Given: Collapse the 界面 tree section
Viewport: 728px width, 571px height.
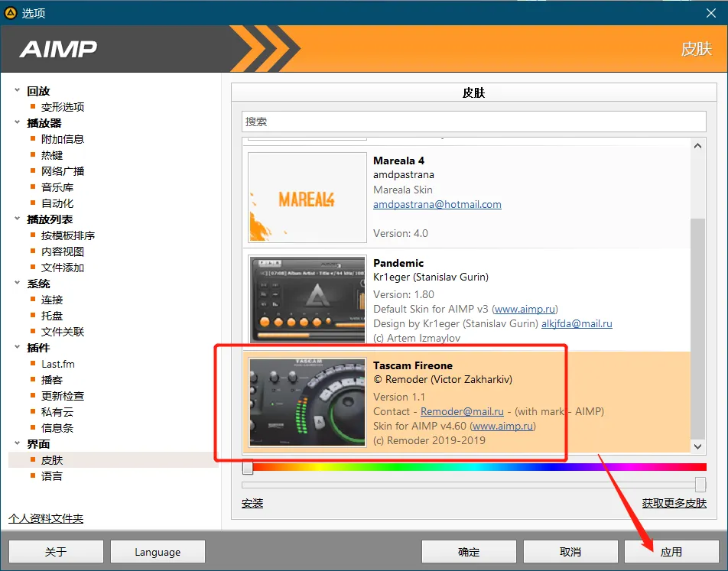Looking at the screenshot, I should pyautogui.click(x=17, y=443).
